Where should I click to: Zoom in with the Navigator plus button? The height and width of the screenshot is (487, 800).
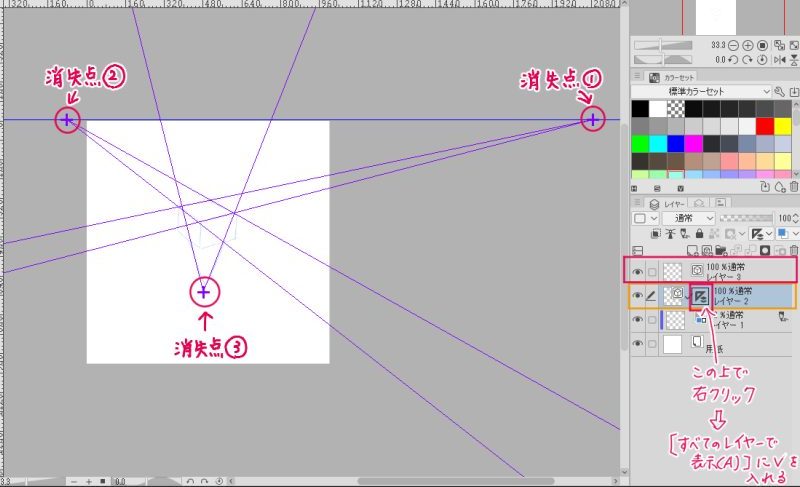pos(748,46)
